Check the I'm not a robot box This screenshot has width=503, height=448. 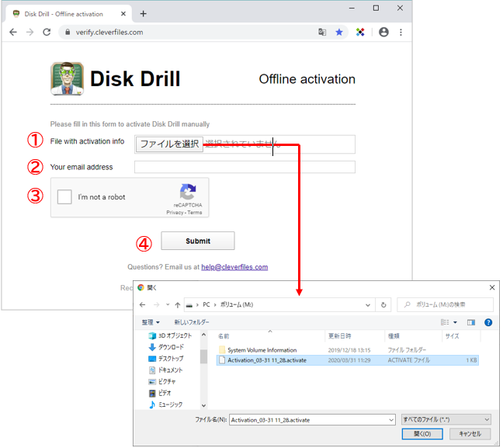point(64,196)
